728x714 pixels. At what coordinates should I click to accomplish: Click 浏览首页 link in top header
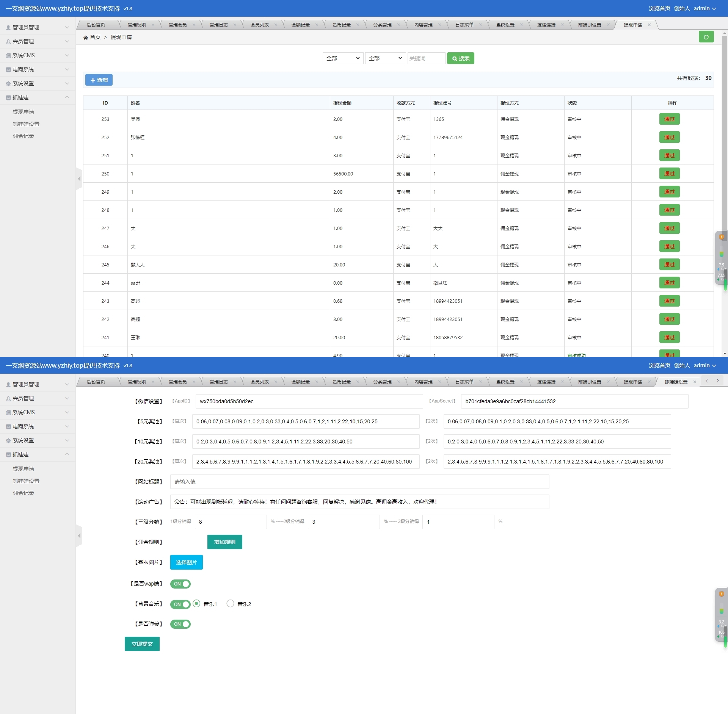click(x=659, y=8)
